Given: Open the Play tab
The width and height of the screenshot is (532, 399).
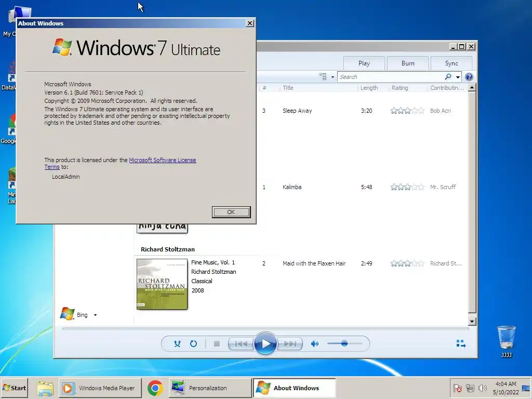Looking at the screenshot, I should coord(364,63).
